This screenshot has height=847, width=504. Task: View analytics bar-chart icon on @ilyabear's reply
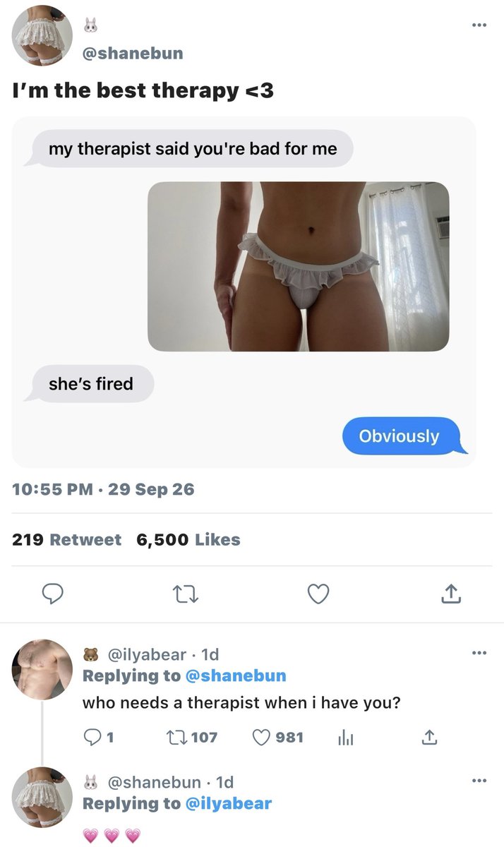pos(345,738)
